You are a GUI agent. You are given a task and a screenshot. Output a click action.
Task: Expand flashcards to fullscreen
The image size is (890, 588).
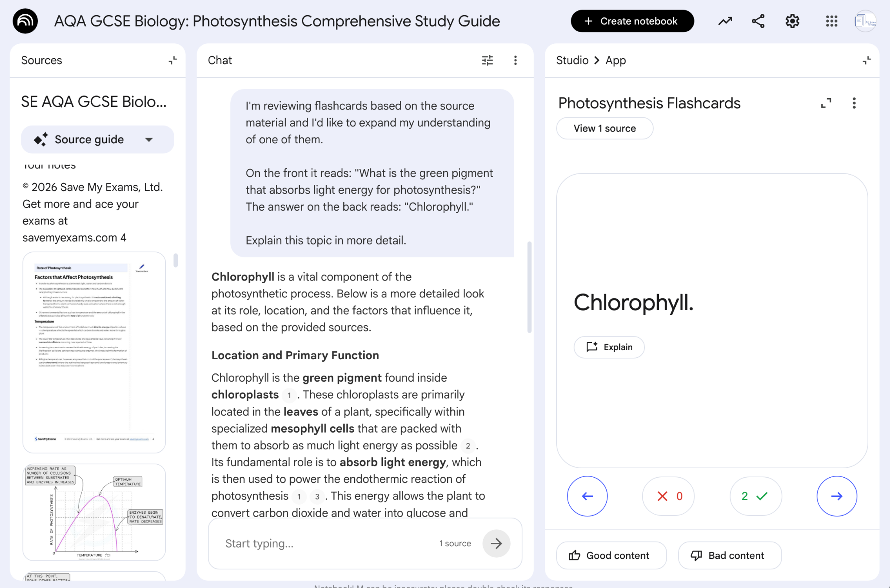[x=826, y=103]
